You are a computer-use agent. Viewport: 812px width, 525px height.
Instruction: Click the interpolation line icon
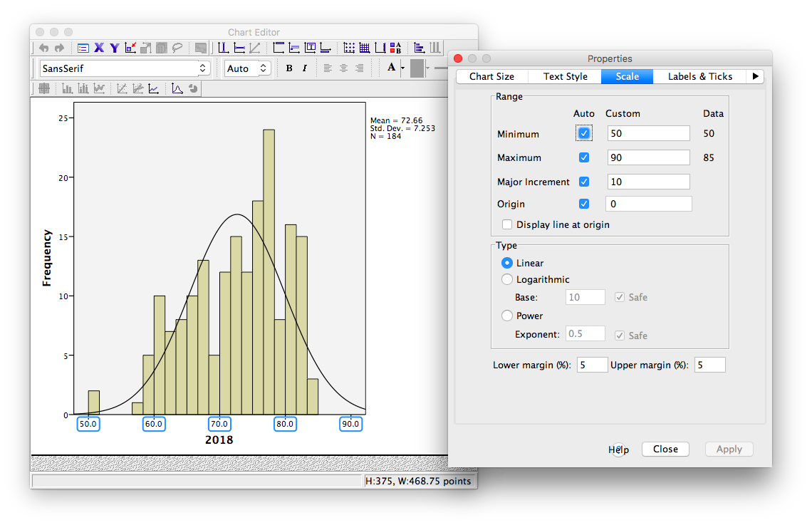(x=153, y=88)
